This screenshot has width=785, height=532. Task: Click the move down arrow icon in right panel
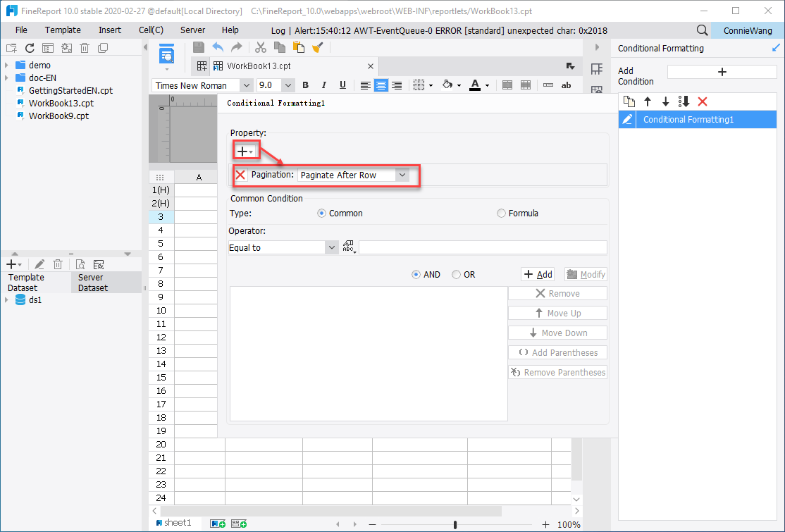coord(665,101)
